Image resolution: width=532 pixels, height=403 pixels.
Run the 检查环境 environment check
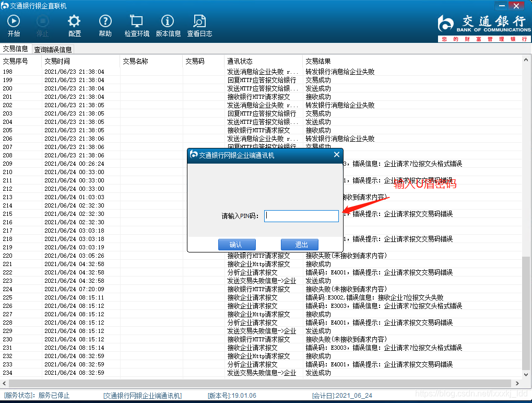[x=137, y=26]
